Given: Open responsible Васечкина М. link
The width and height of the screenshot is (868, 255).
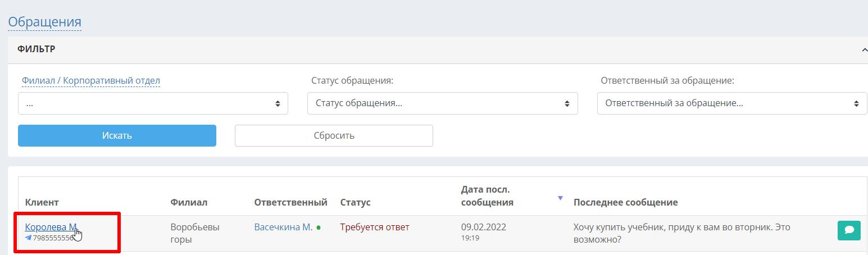Looking at the screenshot, I should (x=283, y=227).
